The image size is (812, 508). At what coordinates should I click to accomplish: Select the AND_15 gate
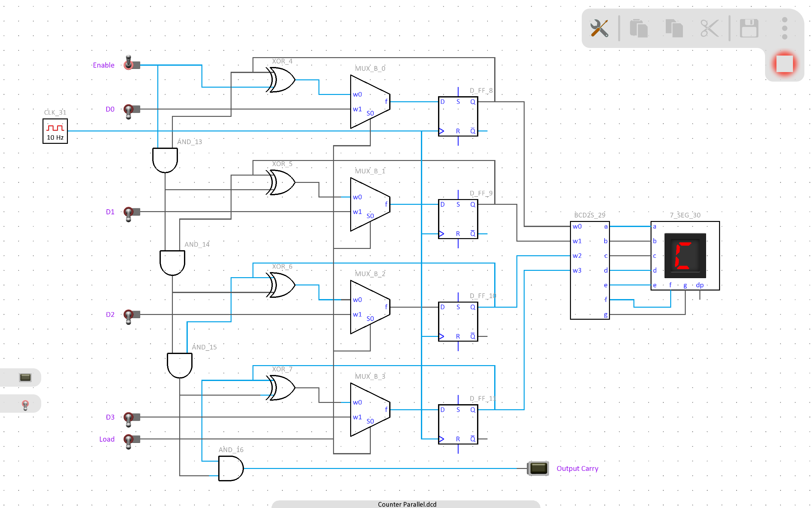pos(180,365)
